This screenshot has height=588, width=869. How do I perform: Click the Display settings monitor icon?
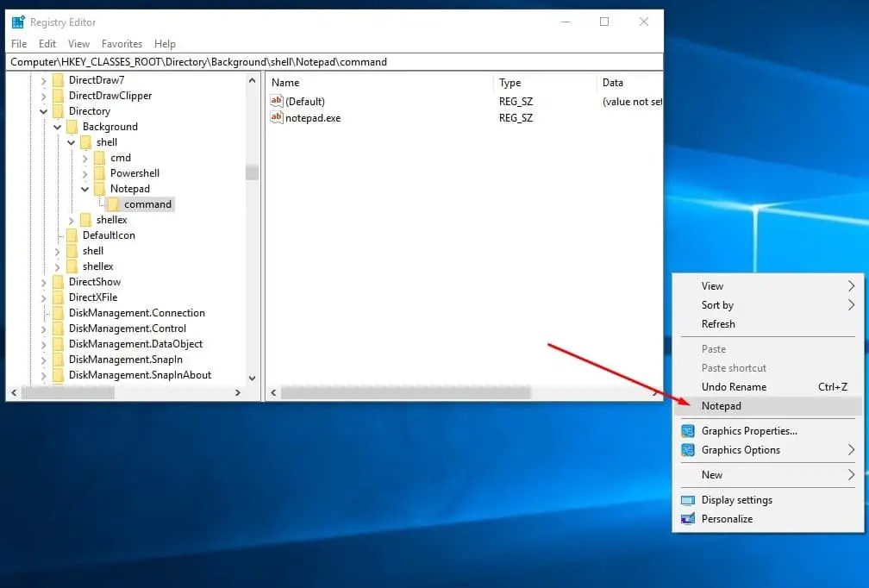(687, 499)
